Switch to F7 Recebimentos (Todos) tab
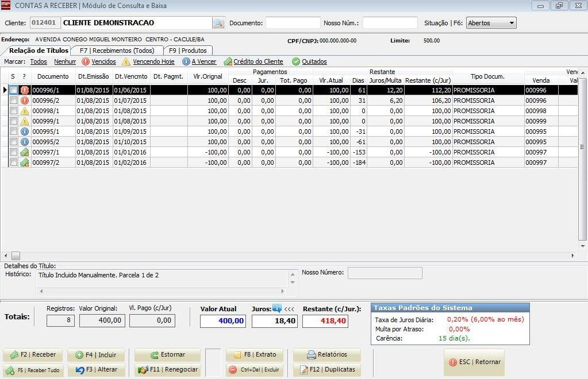The width and height of the screenshot is (588, 379). click(x=117, y=51)
